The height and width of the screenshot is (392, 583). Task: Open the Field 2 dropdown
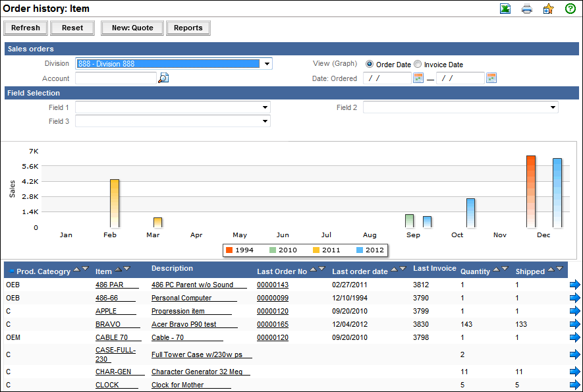click(x=552, y=107)
